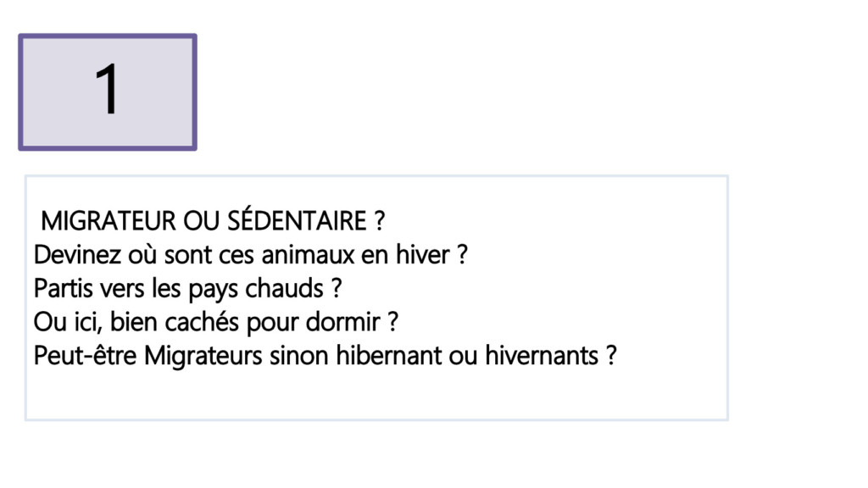Click the line starting with Devinez

coord(251,255)
